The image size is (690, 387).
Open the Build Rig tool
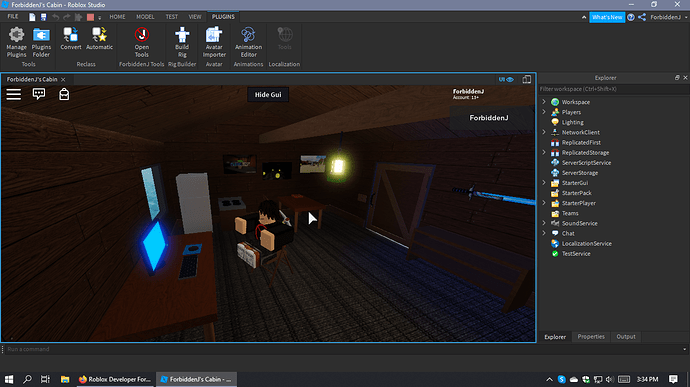click(x=182, y=42)
